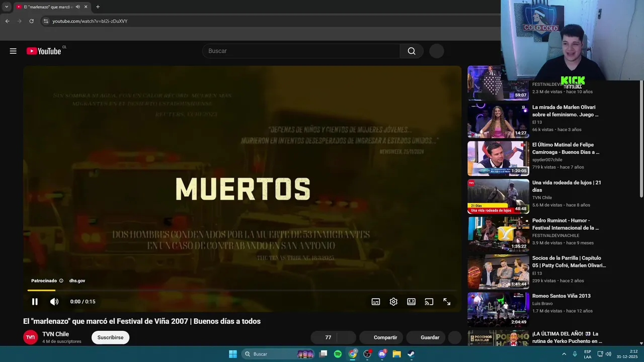
Task: Open the Pedro Ruminot Humor video title
Action: (566, 224)
